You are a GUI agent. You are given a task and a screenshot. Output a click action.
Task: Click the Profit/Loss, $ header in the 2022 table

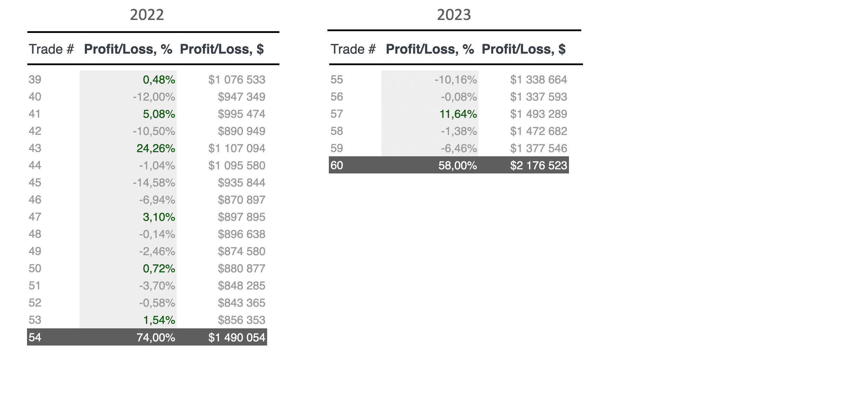(222, 49)
